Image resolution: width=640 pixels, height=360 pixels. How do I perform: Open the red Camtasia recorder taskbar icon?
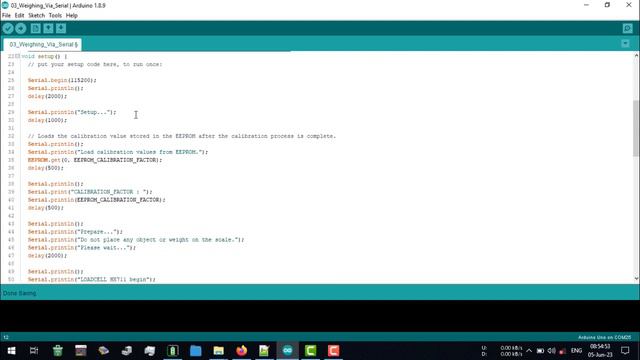pyautogui.click(x=333, y=351)
